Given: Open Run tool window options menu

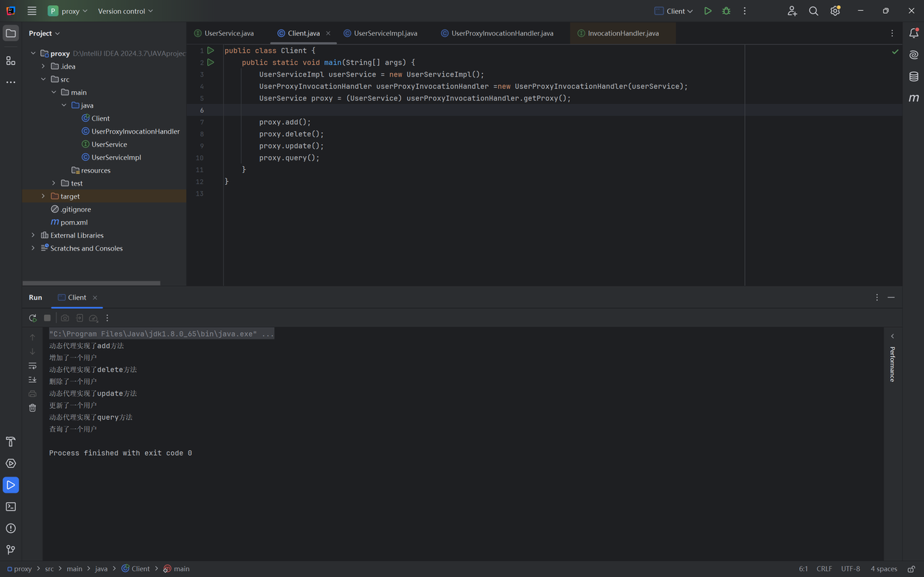Looking at the screenshot, I should coord(877,298).
